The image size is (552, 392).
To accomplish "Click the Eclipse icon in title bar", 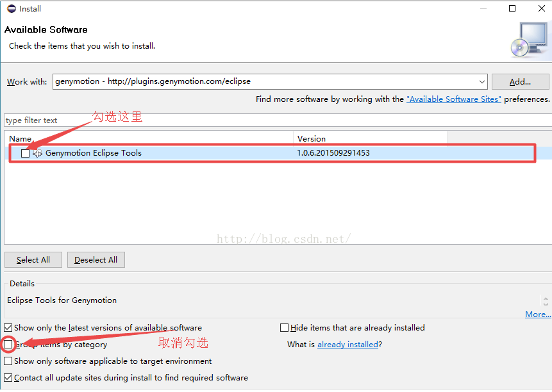I will coord(12,9).
